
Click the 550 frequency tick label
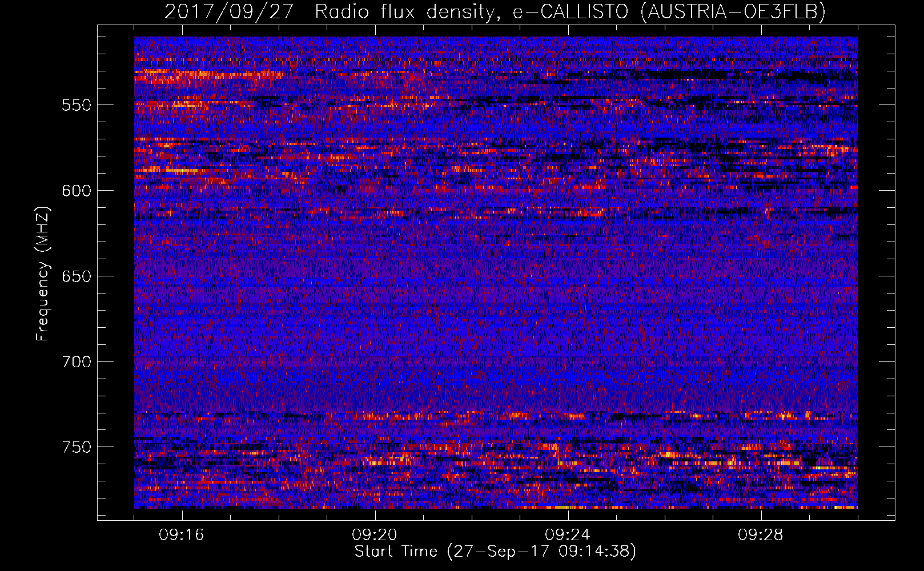pos(77,105)
